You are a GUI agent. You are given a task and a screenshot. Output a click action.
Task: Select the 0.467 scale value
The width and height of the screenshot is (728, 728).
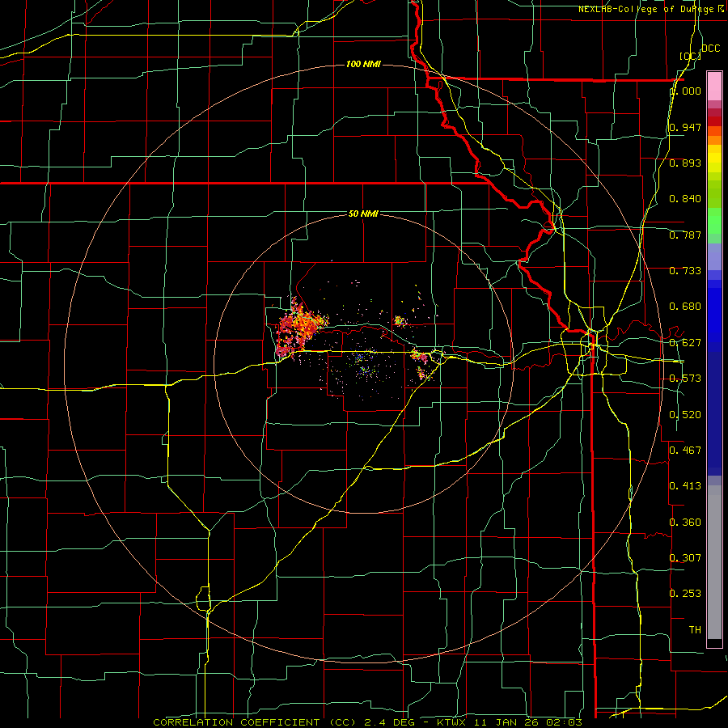[685, 451]
